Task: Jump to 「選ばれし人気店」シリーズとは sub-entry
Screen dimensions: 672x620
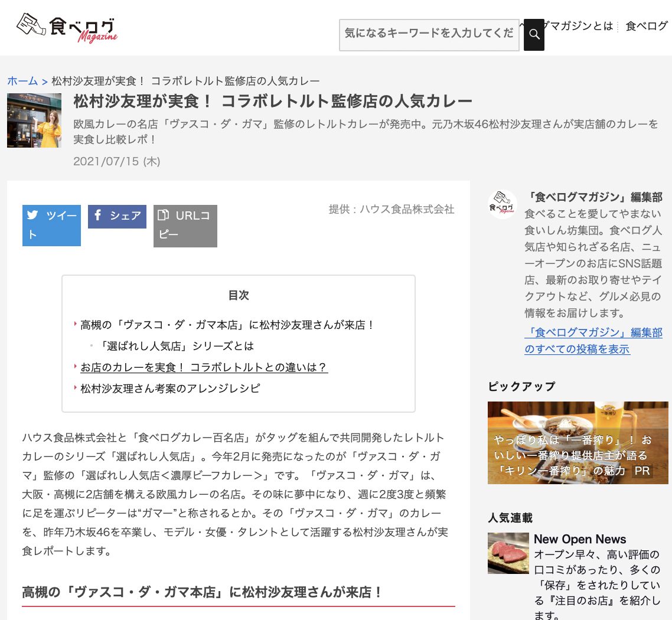Action: point(177,346)
